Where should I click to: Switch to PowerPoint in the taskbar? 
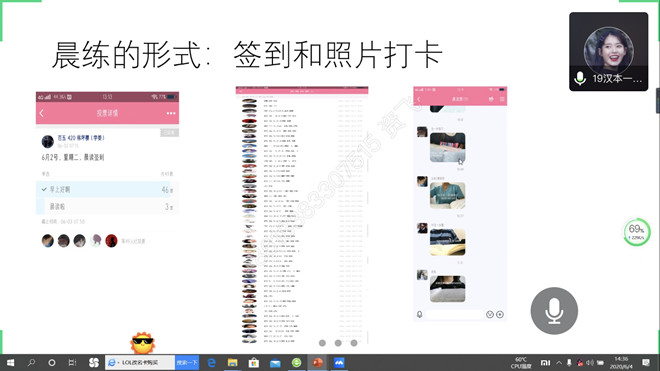pyautogui.click(x=317, y=363)
